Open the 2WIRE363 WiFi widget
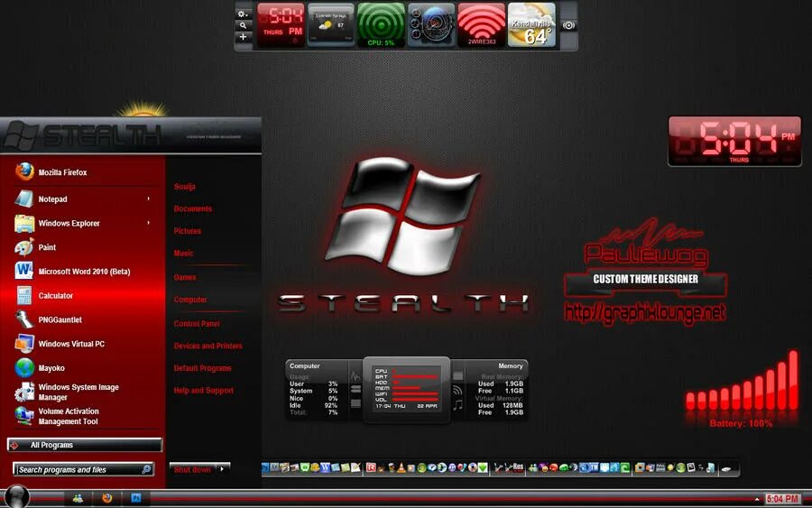 [x=482, y=25]
